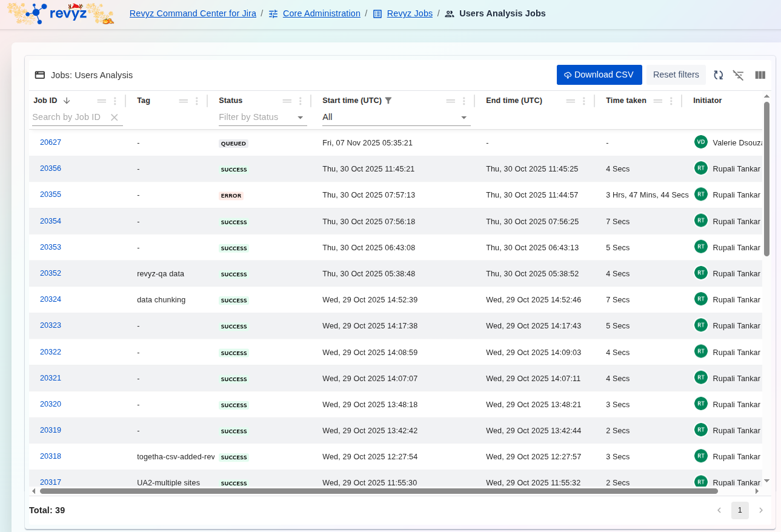Click the Job ID sort arrow
781x532 pixels.
pyautogui.click(x=67, y=101)
